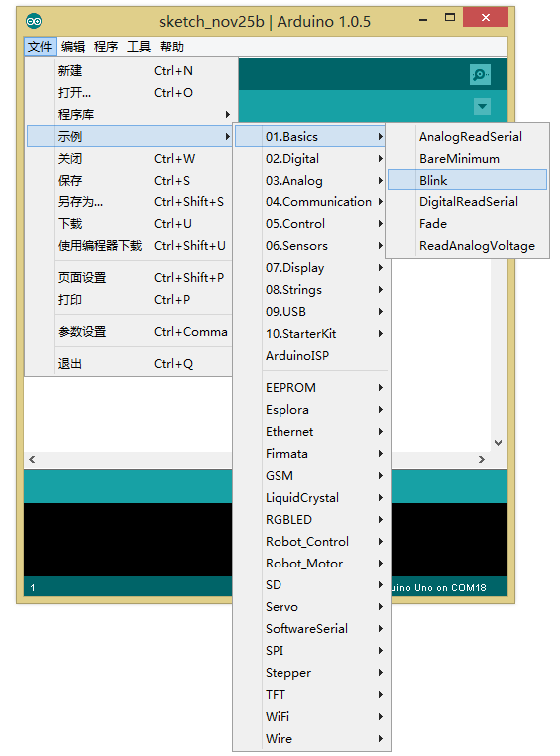Expand the 示例 submenu

tap(129, 136)
